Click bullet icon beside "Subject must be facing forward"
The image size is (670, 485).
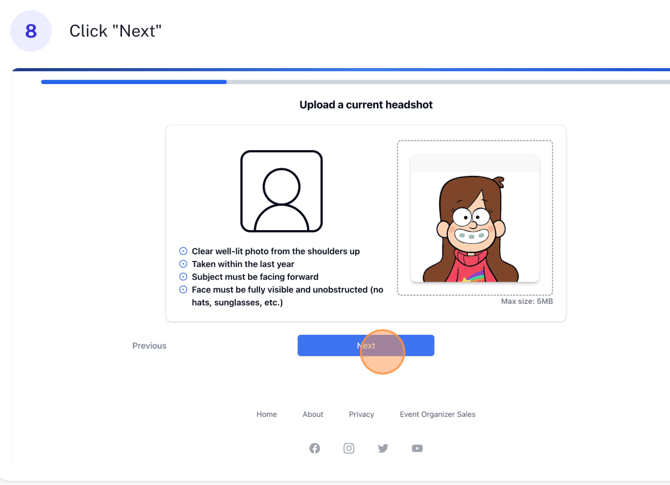pos(183,277)
